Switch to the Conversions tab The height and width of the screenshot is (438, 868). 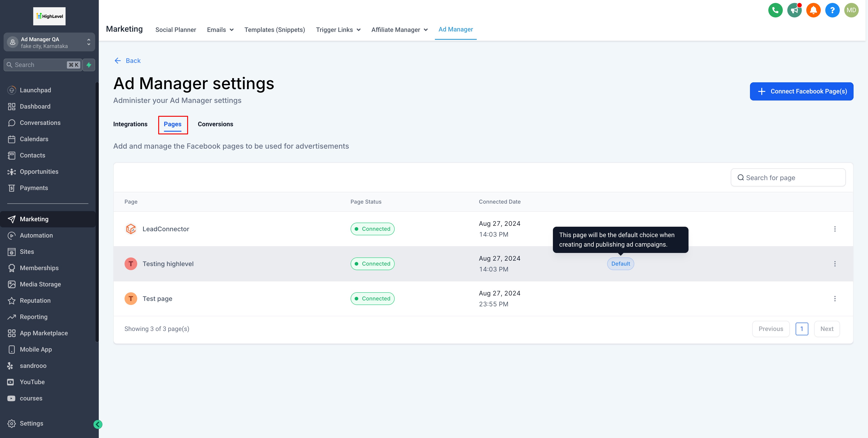(x=215, y=124)
